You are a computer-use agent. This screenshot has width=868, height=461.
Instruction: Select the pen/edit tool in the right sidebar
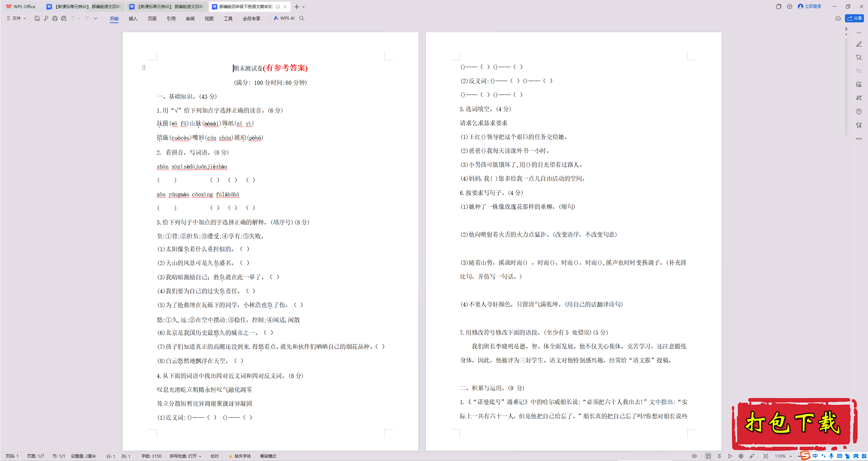click(x=859, y=44)
